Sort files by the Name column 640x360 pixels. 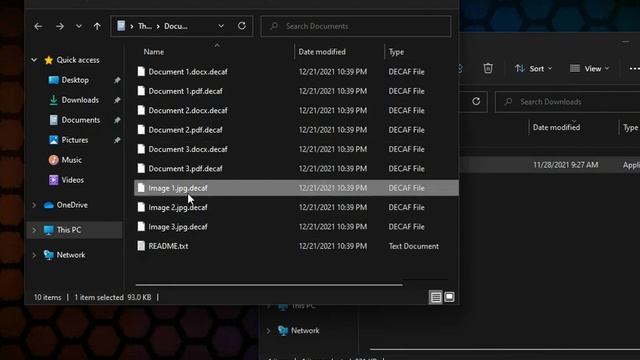[154, 52]
